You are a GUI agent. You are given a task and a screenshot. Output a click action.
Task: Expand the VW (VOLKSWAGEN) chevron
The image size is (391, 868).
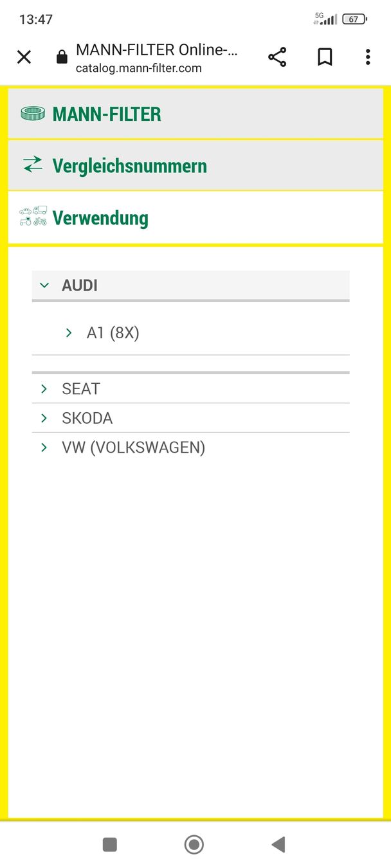[44, 447]
